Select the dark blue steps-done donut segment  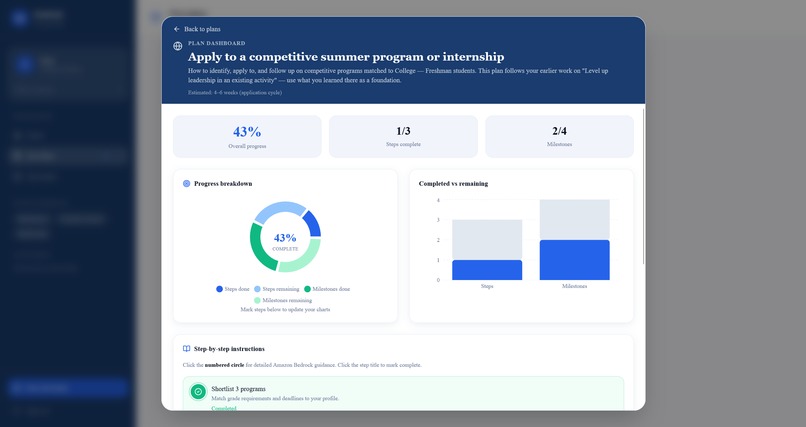[x=313, y=224]
